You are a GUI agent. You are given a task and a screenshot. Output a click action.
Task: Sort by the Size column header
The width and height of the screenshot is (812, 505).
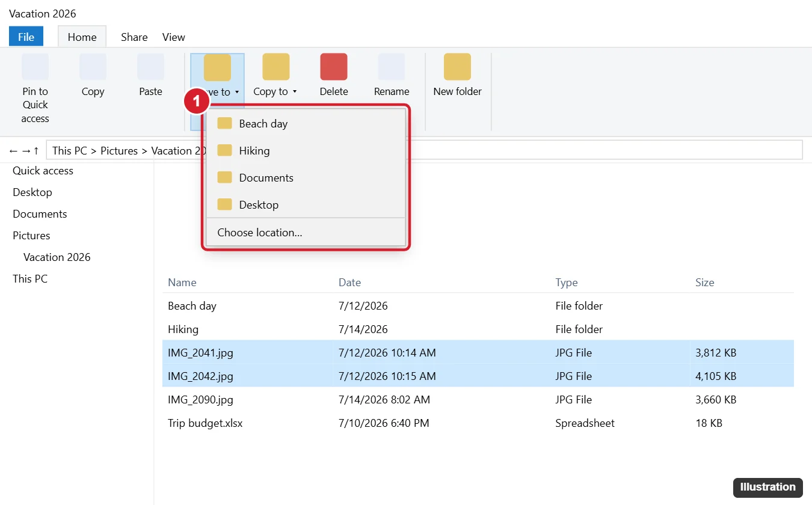705,283
